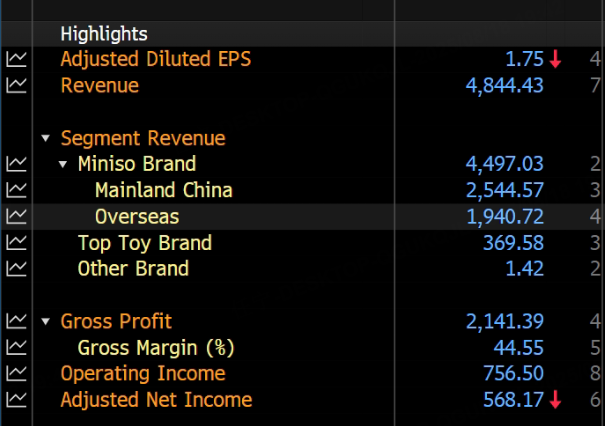
Task: Select the Gross Margin (%) label
Action: 156,348
